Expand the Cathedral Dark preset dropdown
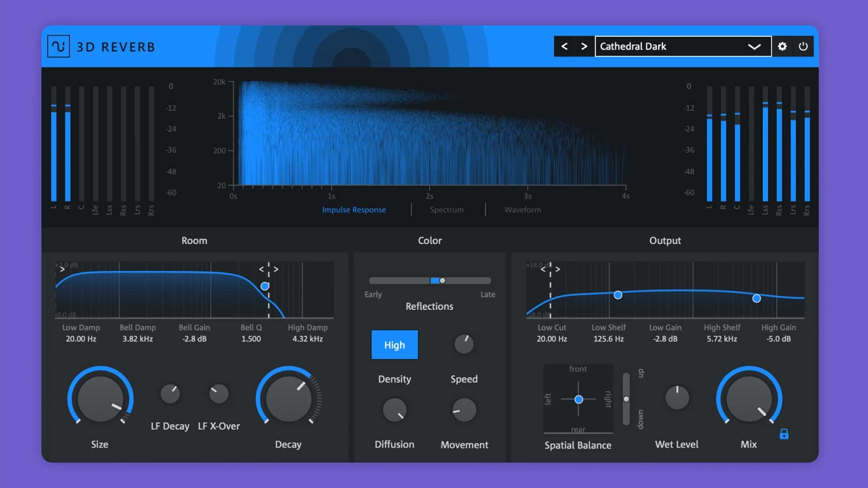Viewport: 868px width, 488px height. point(754,47)
